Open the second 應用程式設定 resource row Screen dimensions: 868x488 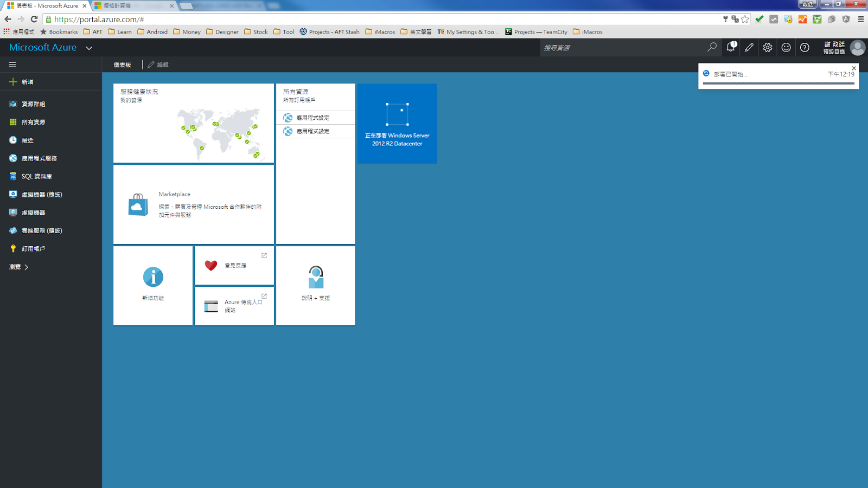coord(316,131)
